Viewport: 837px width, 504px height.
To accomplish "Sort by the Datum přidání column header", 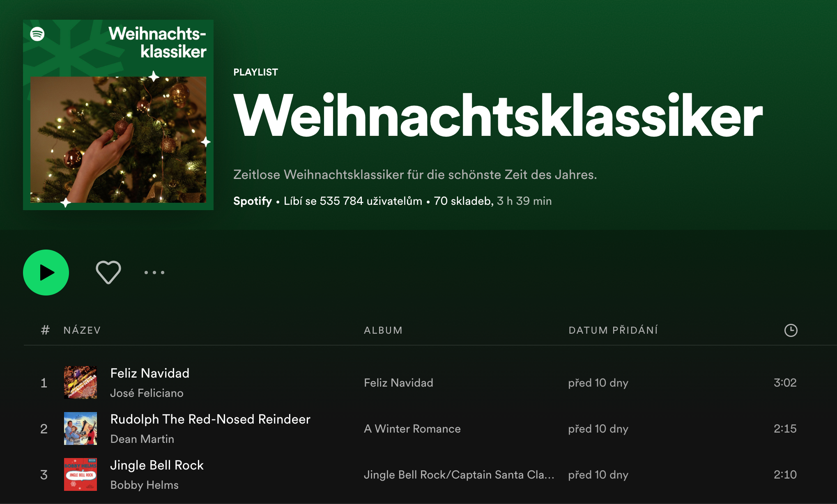I will click(613, 330).
